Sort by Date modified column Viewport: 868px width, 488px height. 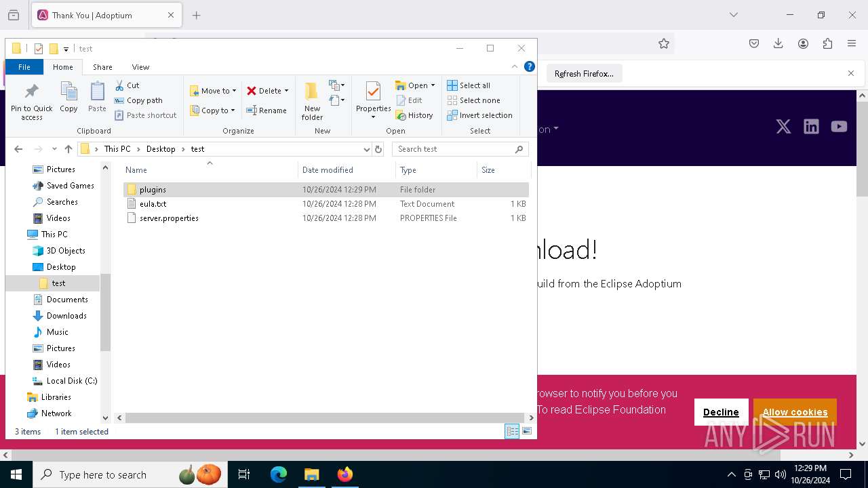click(347, 170)
